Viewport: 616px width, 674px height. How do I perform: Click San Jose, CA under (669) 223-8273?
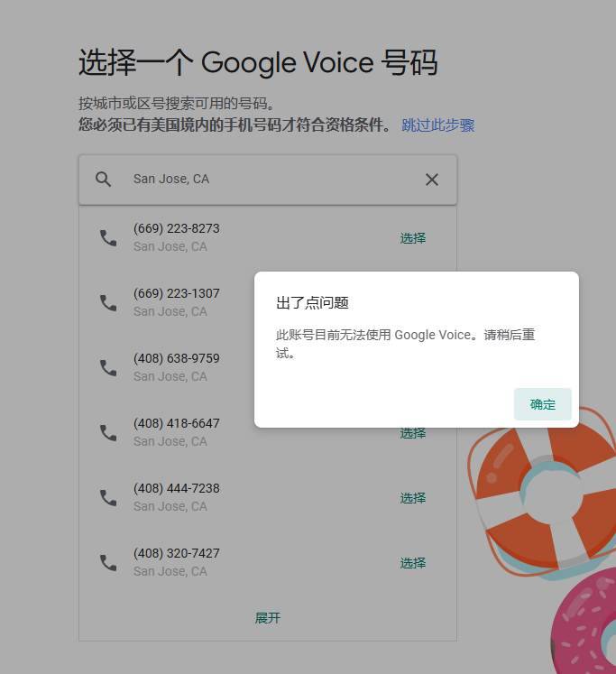170,246
